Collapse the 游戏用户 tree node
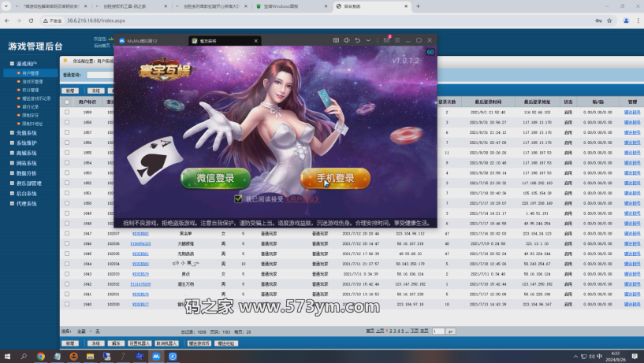 click(x=12, y=64)
